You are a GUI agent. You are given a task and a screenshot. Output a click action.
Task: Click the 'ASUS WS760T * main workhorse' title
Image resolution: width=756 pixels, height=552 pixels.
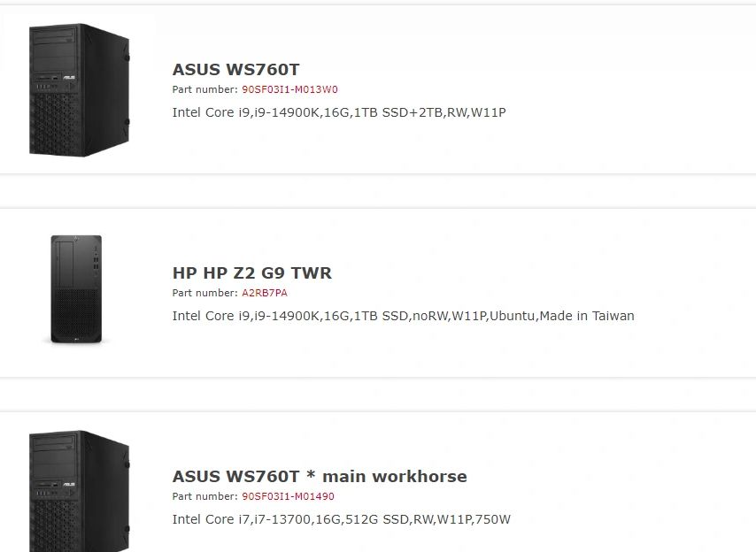click(319, 476)
